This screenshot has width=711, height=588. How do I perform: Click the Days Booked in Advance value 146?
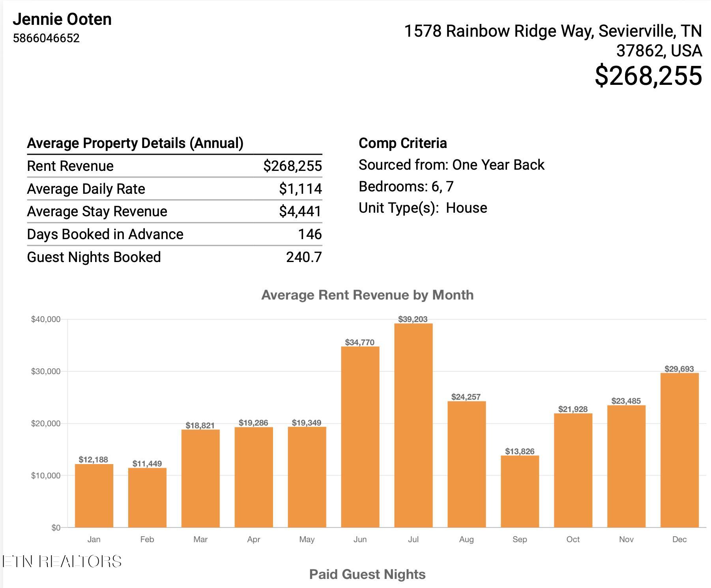310,234
